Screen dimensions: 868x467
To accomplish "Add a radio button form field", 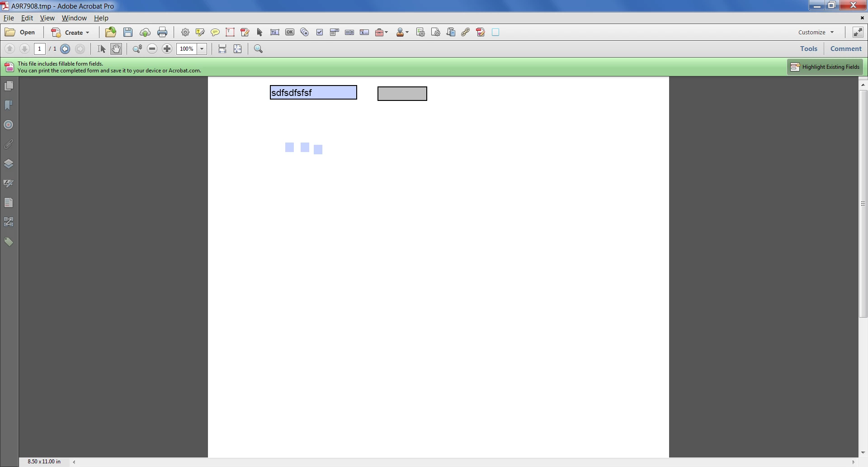I will [x=305, y=32].
